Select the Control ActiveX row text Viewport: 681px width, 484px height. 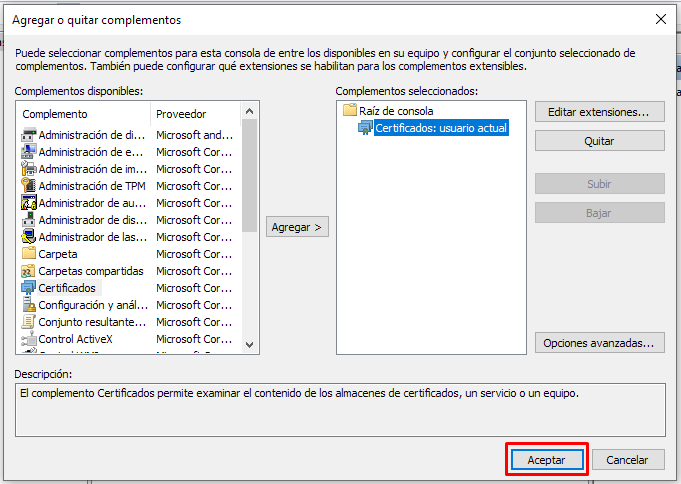pos(76,339)
